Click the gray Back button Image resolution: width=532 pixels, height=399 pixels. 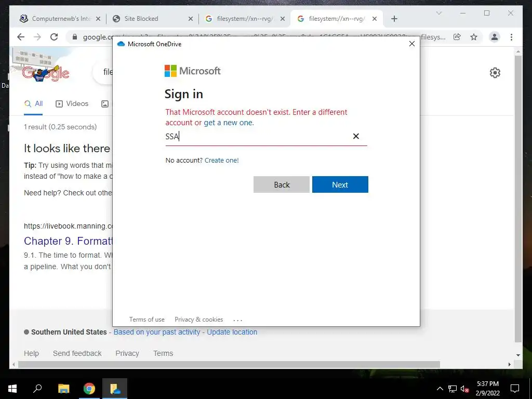(281, 184)
